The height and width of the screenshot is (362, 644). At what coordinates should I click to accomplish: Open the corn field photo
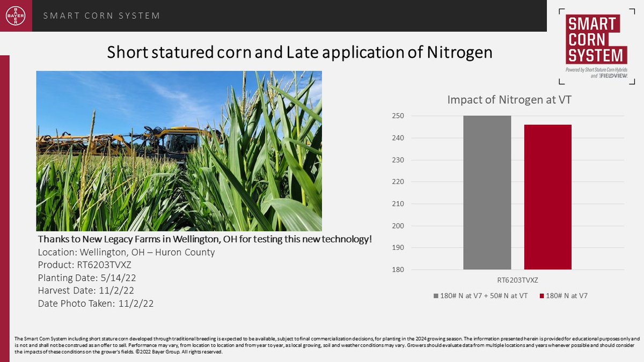coord(180,150)
